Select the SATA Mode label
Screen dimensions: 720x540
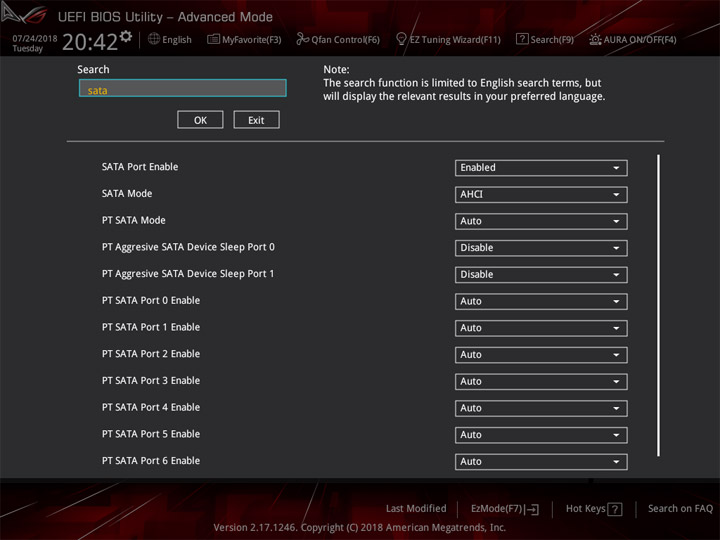pyautogui.click(x=127, y=193)
